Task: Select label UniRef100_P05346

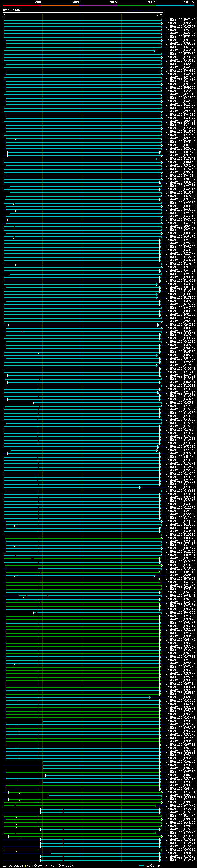Action: 180,356
